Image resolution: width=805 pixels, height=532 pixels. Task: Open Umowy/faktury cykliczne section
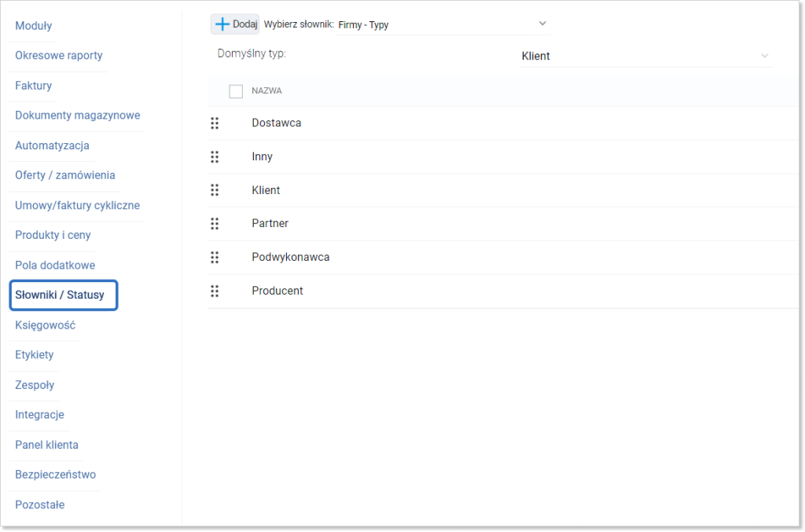point(77,206)
